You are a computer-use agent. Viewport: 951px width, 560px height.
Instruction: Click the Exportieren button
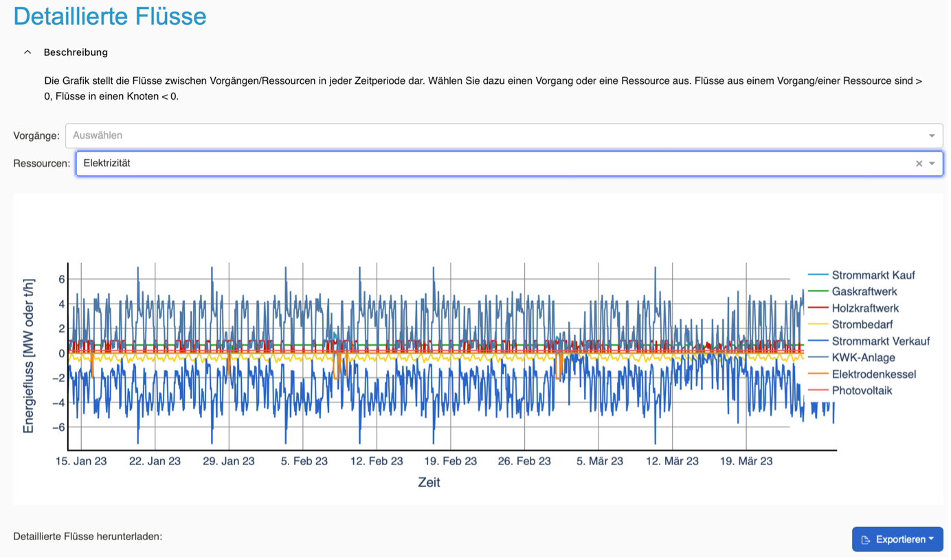click(x=897, y=539)
